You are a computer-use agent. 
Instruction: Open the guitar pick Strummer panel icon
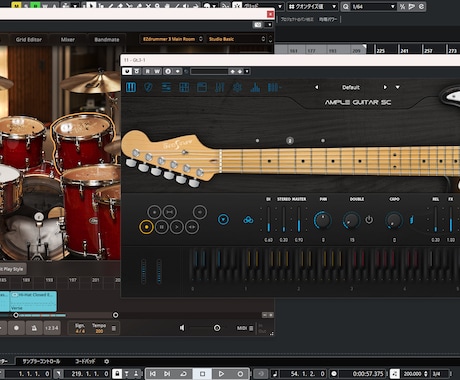click(148, 87)
